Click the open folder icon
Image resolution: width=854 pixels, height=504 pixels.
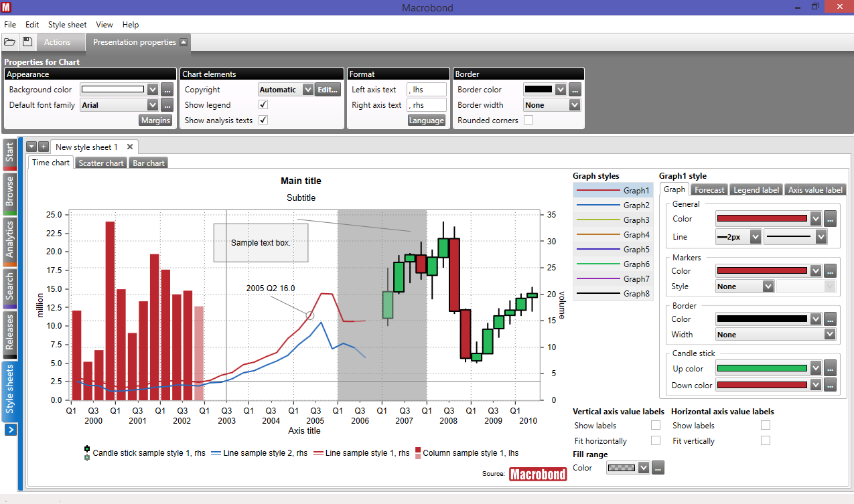tap(9, 42)
